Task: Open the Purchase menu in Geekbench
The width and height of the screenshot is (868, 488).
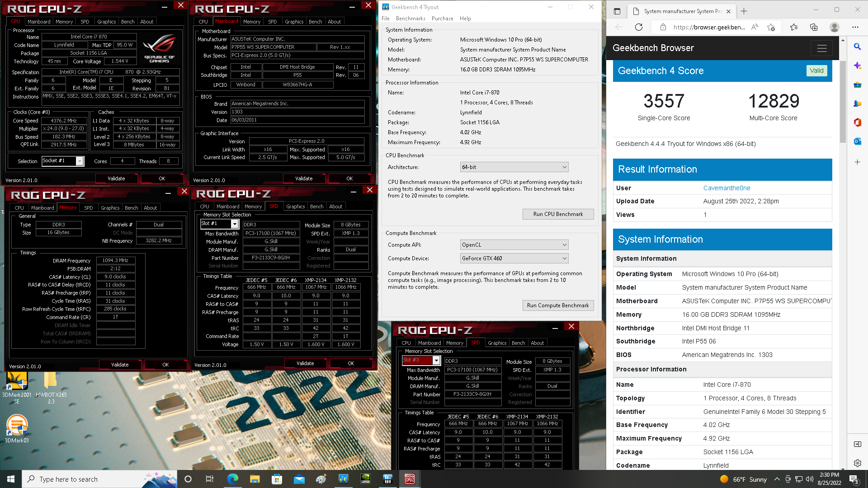Action: (x=442, y=19)
